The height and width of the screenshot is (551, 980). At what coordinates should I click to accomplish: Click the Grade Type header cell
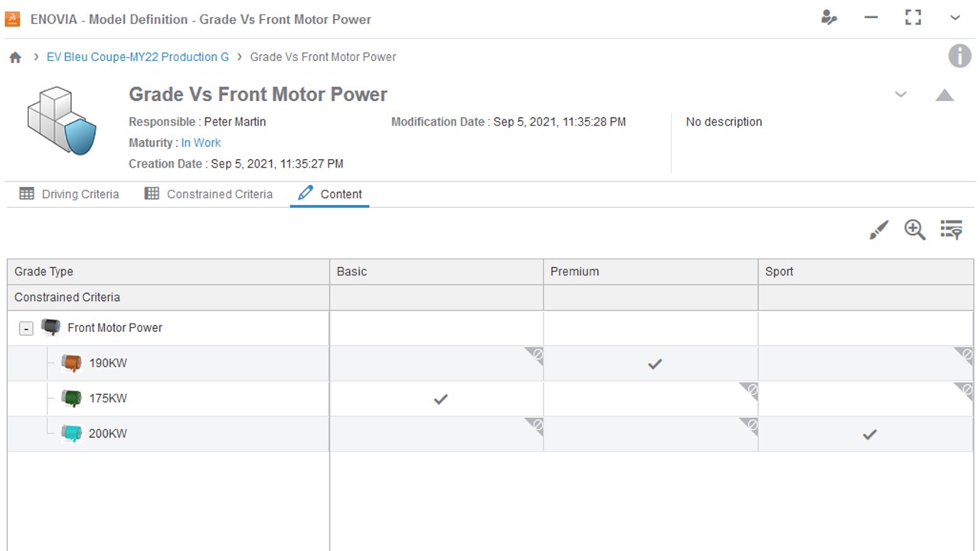pos(168,272)
